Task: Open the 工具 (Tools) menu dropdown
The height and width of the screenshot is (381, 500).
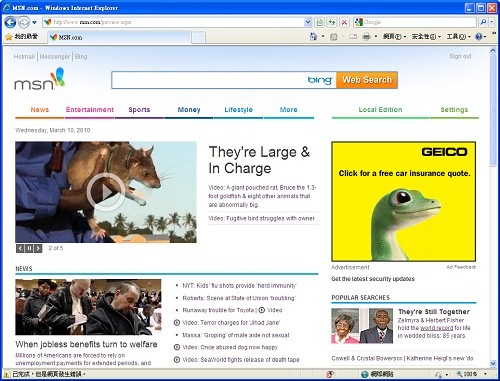Action: [458, 36]
